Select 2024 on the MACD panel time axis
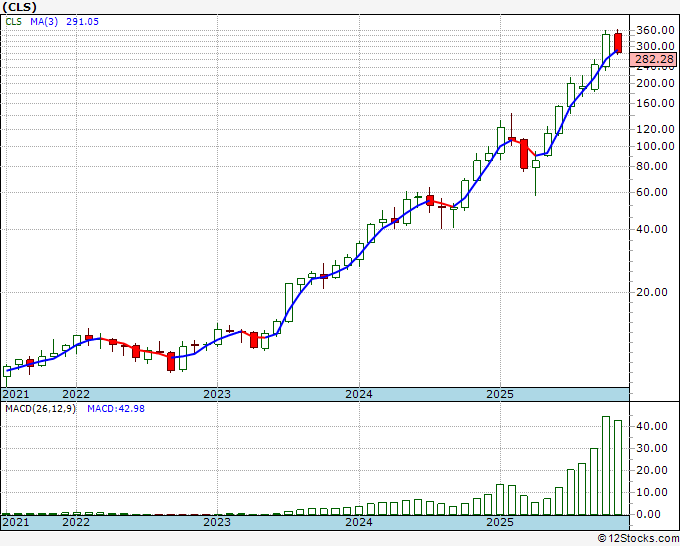The image size is (680, 546). click(x=358, y=522)
